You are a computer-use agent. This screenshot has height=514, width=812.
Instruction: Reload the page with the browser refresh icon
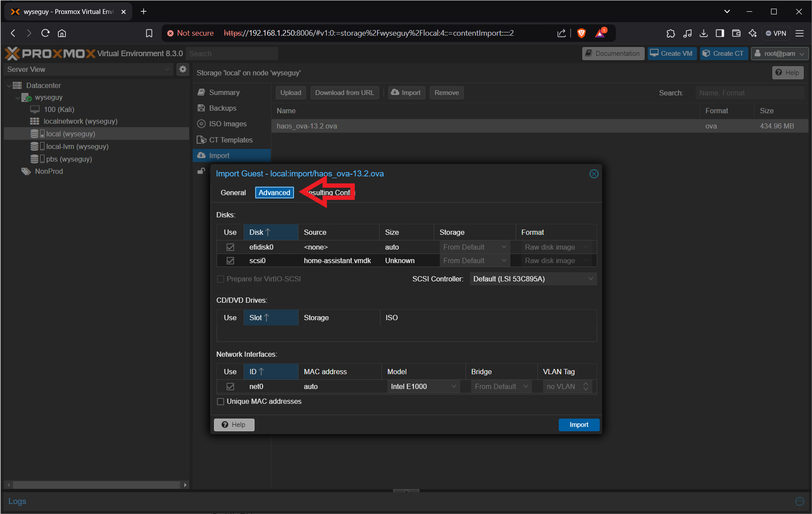point(45,33)
